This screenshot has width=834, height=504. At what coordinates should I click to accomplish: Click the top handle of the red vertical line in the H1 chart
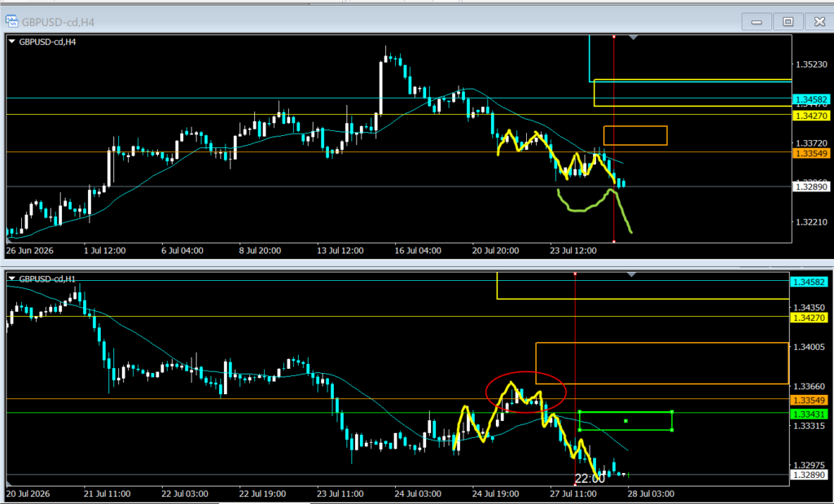pyautogui.click(x=575, y=274)
